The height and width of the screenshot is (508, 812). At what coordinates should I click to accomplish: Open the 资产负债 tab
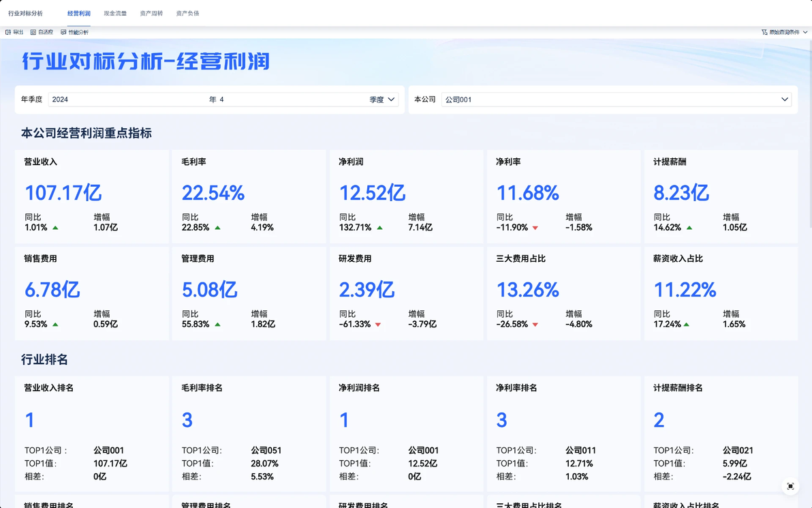(x=187, y=14)
